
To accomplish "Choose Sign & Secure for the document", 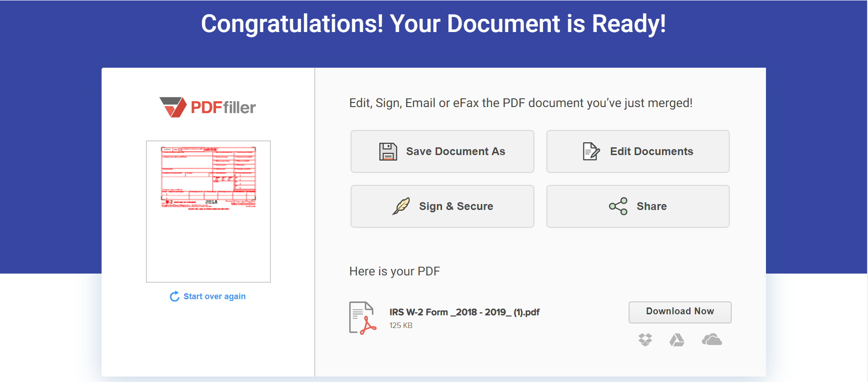I will pos(442,206).
